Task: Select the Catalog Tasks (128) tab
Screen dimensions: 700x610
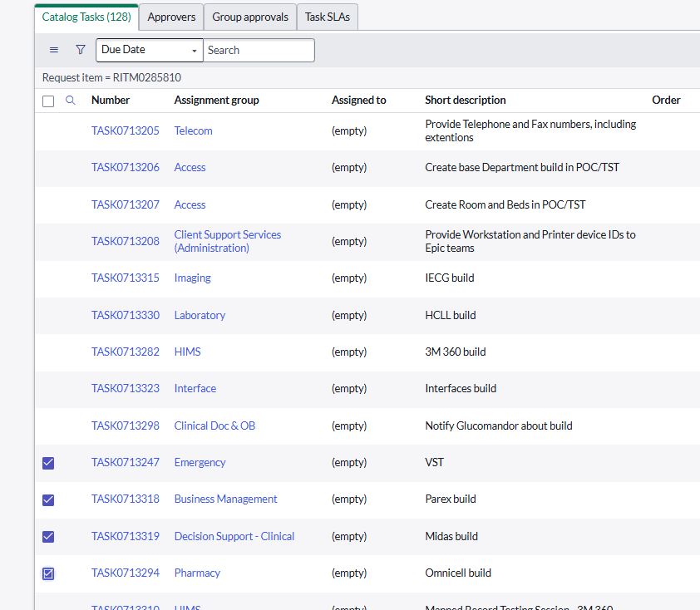Action: coord(86,17)
